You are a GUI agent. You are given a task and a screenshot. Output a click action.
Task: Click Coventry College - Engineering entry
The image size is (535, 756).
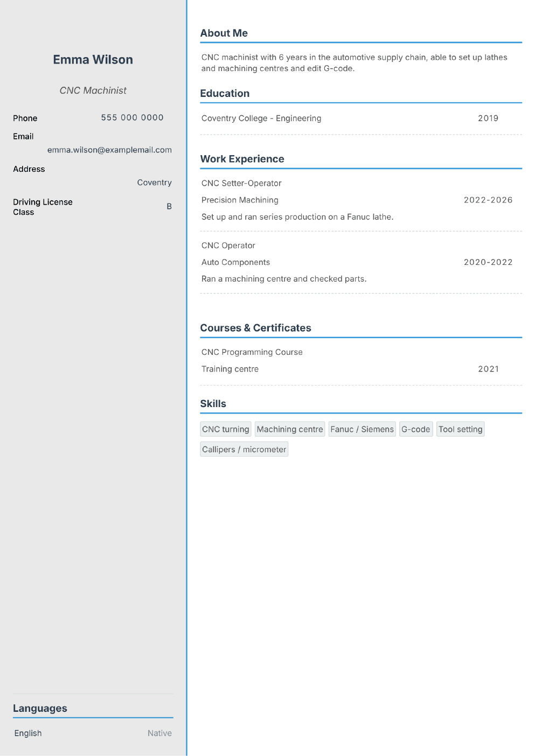tap(261, 118)
